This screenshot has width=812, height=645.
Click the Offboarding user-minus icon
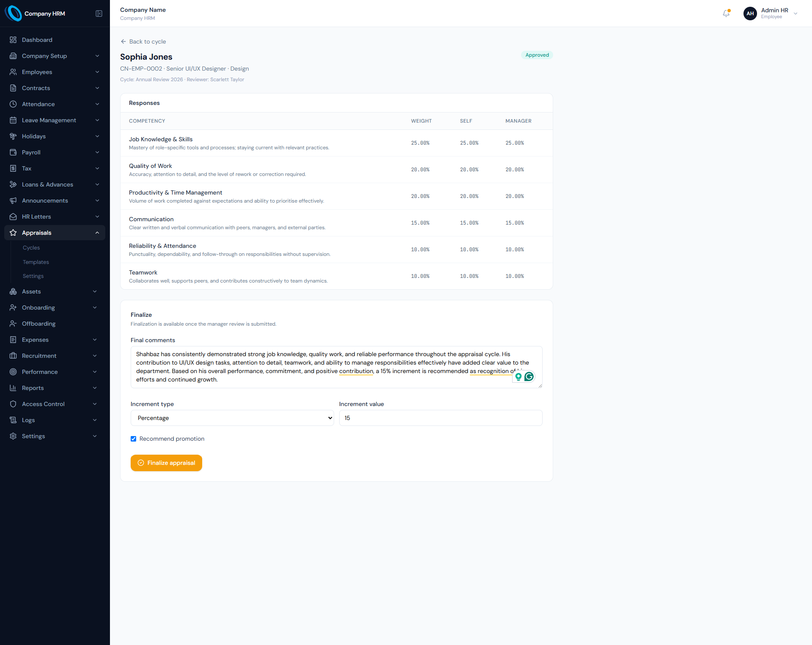tap(13, 324)
